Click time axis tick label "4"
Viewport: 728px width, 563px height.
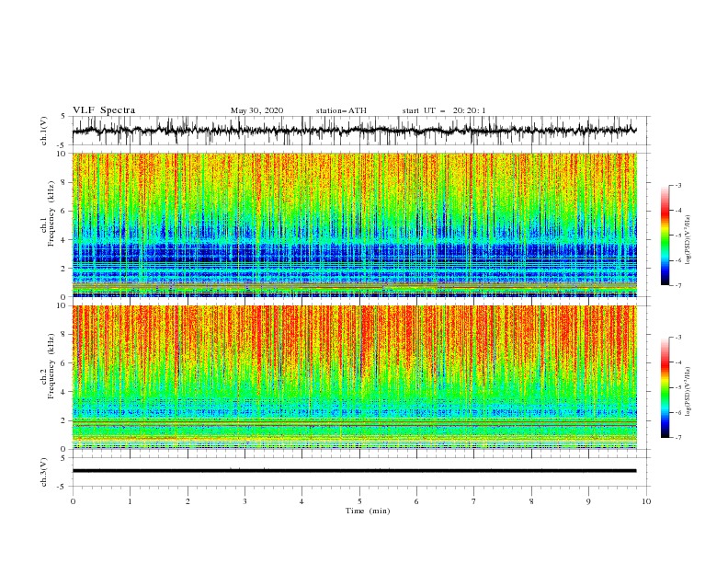[x=301, y=501]
